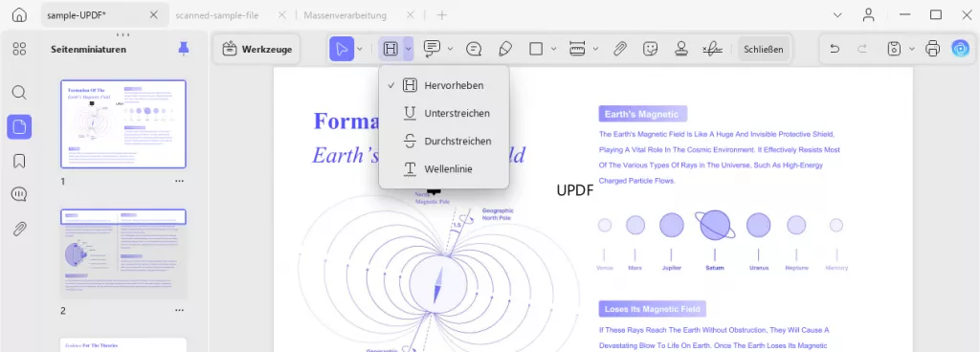
Task: Select the stamp tool
Action: point(680,49)
